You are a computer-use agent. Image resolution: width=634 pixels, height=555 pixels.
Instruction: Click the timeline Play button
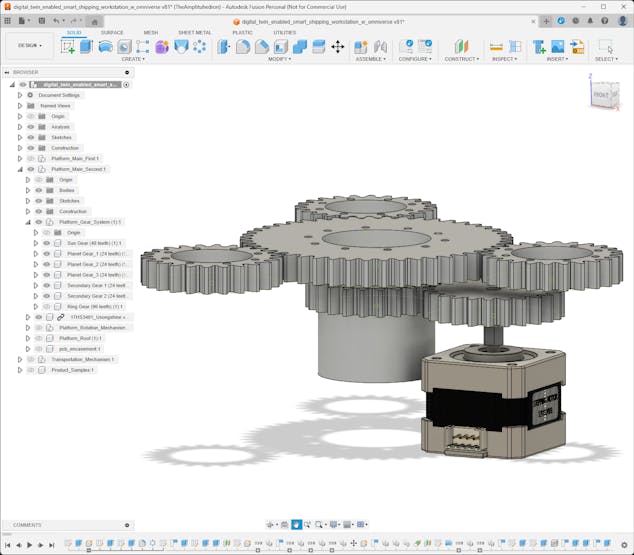[x=29, y=545]
